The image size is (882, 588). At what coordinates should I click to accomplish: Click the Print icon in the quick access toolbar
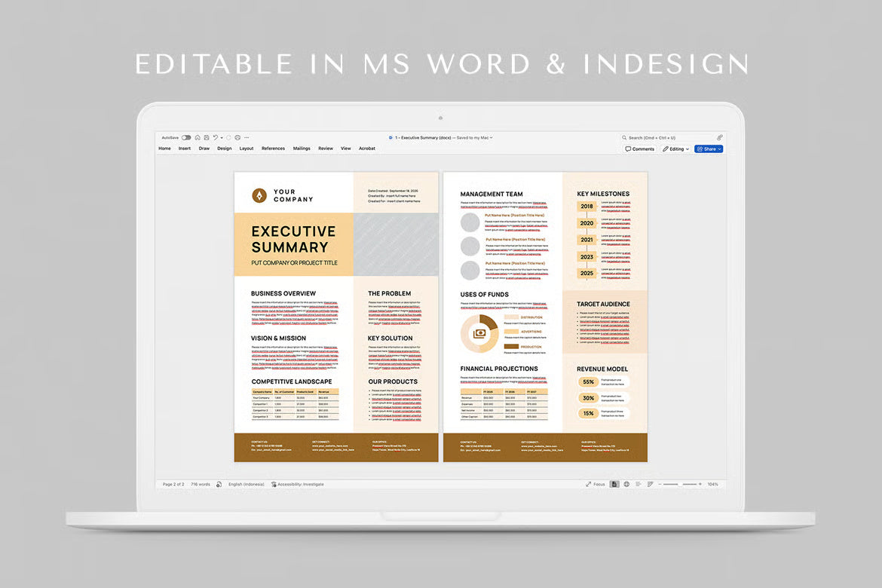click(237, 138)
